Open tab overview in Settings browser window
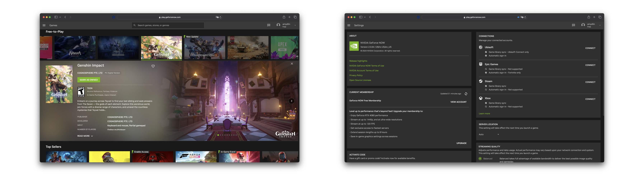Screen dimensions: 644x181 [x=600, y=17]
